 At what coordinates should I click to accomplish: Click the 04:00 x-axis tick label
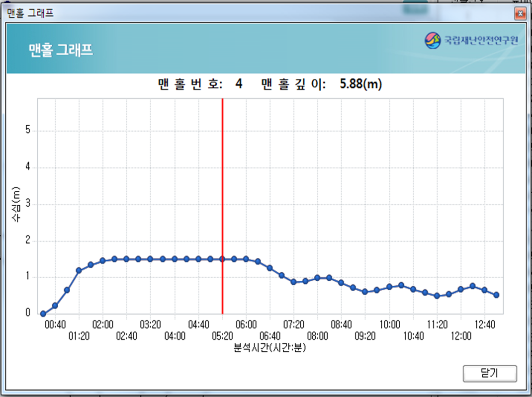pos(175,336)
